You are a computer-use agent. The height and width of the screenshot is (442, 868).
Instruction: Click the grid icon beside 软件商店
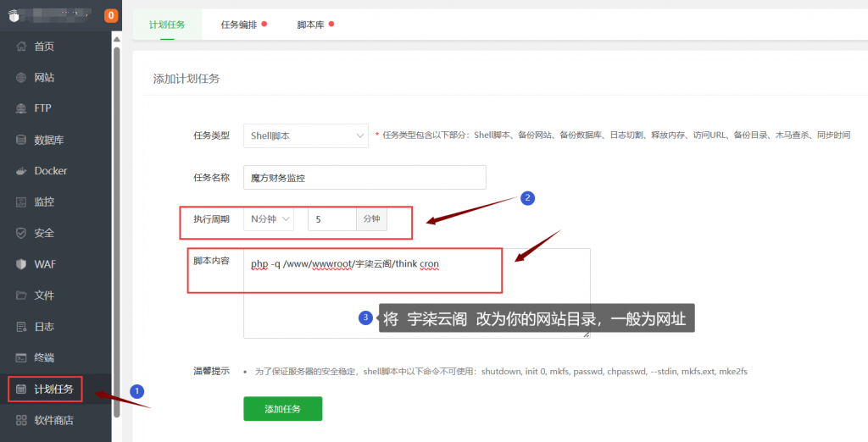click(21, 420)
